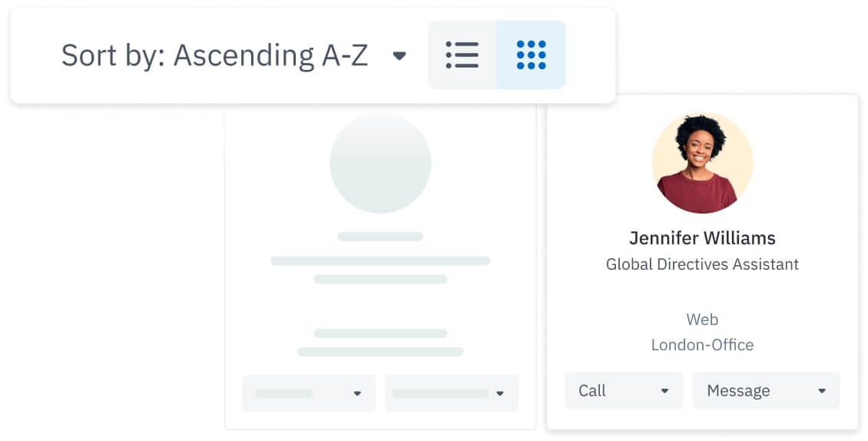Viewport: 868px width, 441px height.
Task: Switch to list view layout
Action: (462, 55)
